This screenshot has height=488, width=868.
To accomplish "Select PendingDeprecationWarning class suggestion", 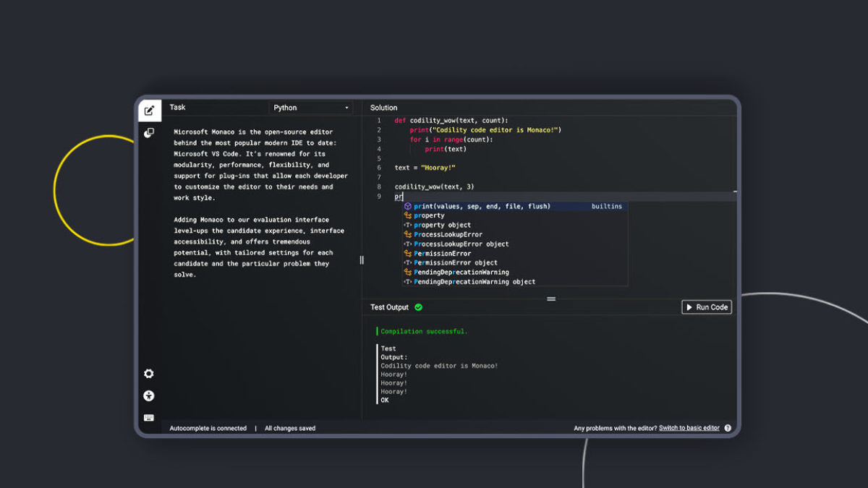I will (x=515, y=272).
